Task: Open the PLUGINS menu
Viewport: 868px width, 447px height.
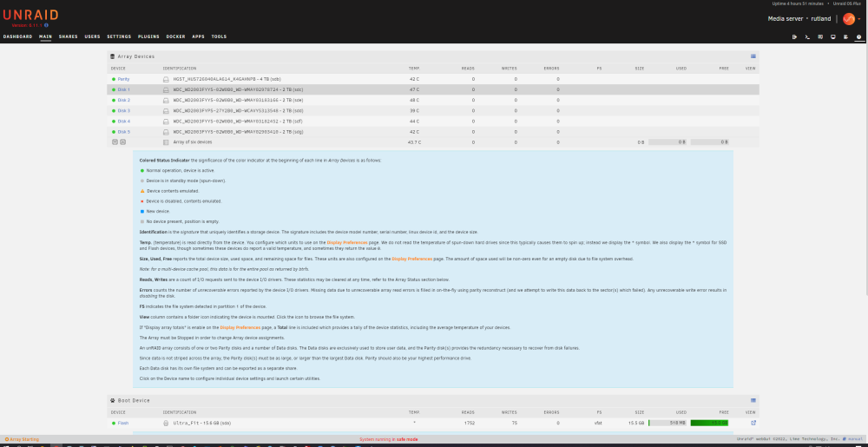Action: coord(148,36)
